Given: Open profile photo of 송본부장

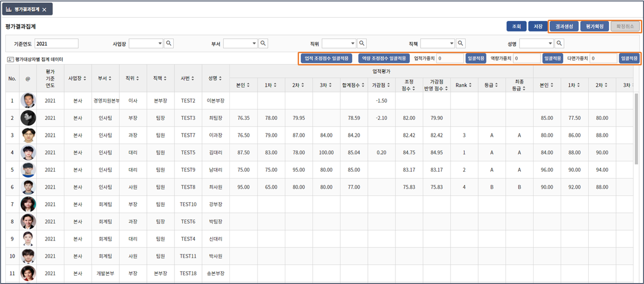Looking at the screenshot, I should (x=28, y=273).
